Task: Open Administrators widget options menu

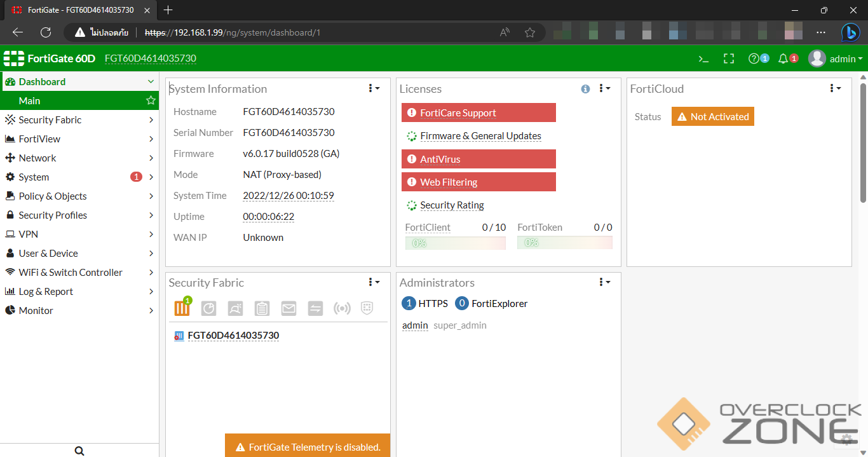Action: pyautogui.click(x=604, y=282)
